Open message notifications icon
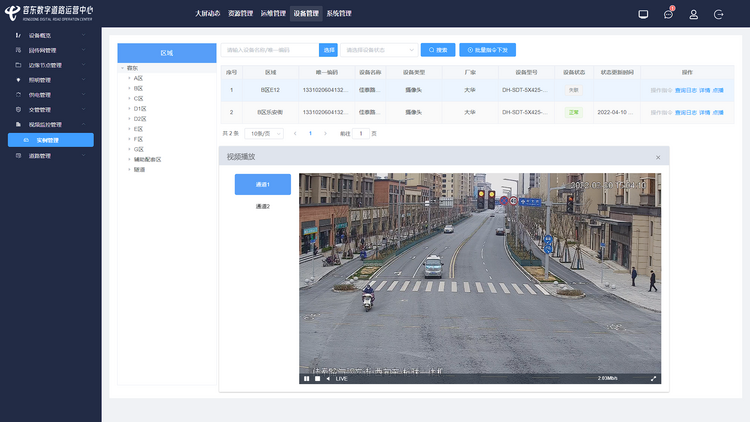750x422 pixels. [x=669, y=14]
